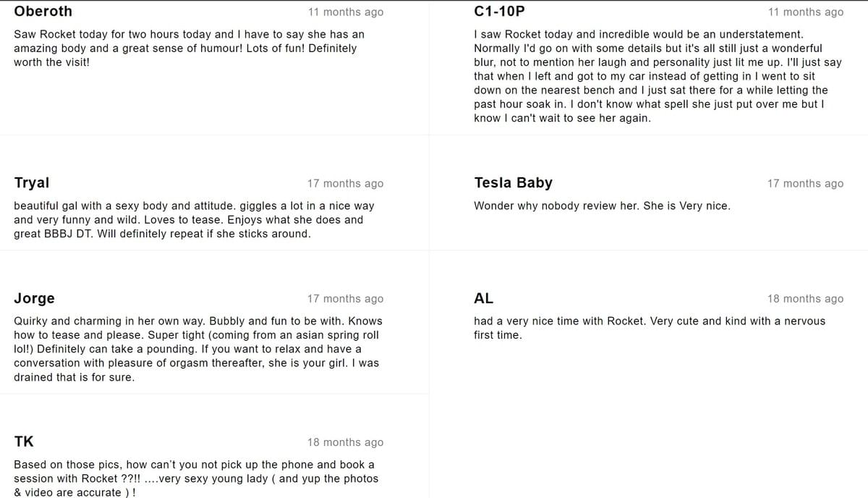Click Tesla Baby's 'Wonder why nobody review' text

tap(602, 206)
